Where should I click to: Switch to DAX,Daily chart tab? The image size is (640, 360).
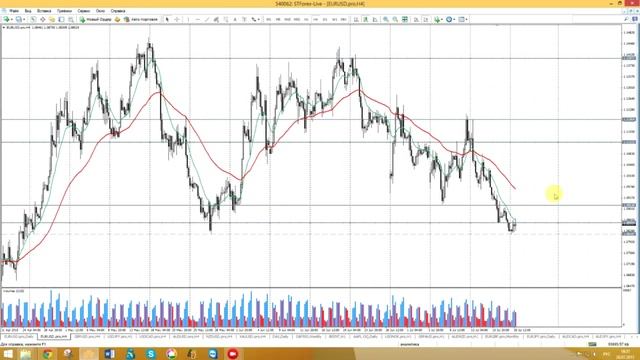coord(280,337)
